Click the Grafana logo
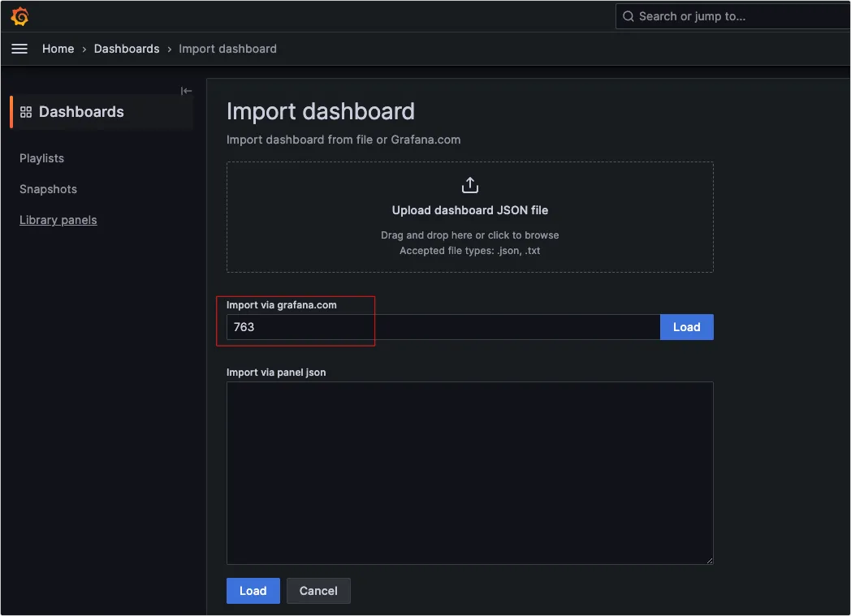Image resolution: width=851 pixels, height=616 pixels. (19, 16)
